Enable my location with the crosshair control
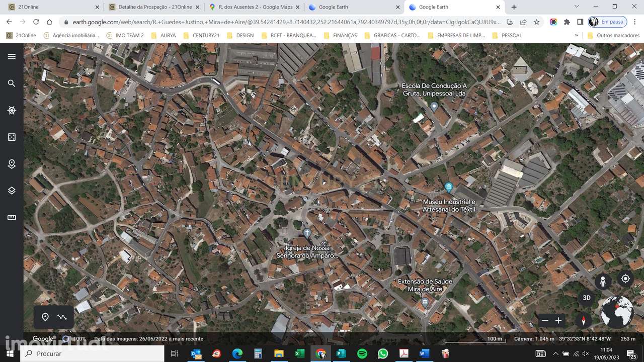This screenshot has height=362, width=644. point(625,279)
